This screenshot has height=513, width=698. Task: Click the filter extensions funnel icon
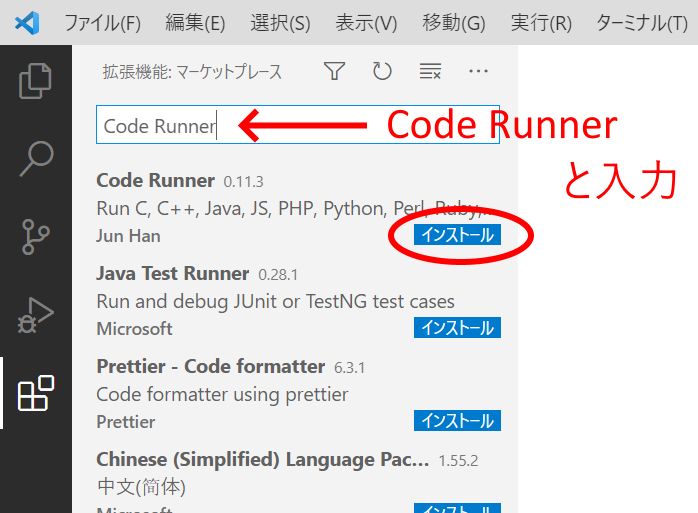[334, 71]
